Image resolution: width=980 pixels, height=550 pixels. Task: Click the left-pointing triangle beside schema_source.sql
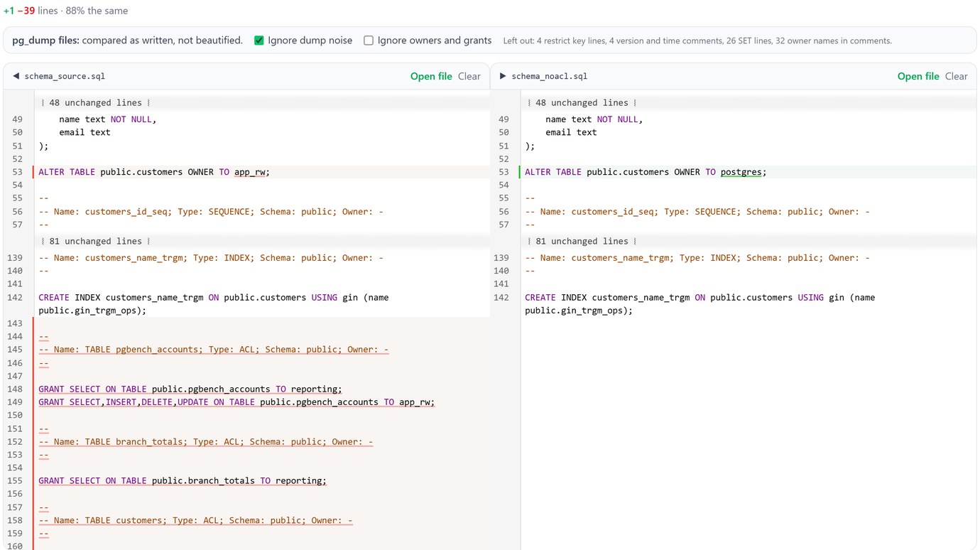tap(16, 76)
